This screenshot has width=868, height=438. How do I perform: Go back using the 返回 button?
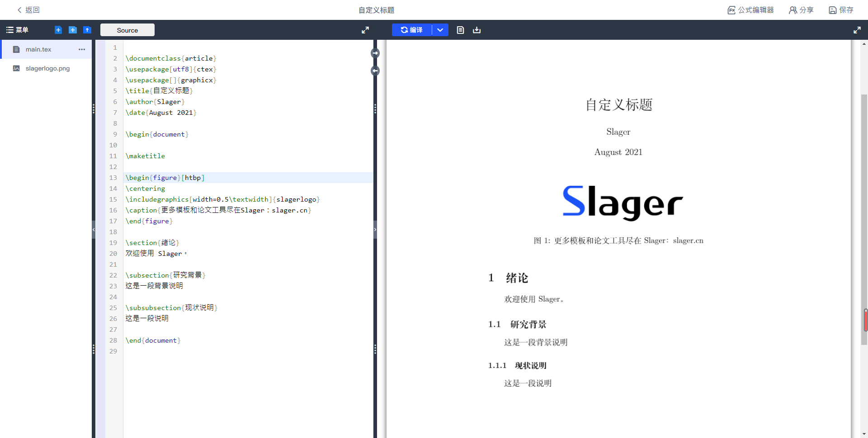(28, 10)
